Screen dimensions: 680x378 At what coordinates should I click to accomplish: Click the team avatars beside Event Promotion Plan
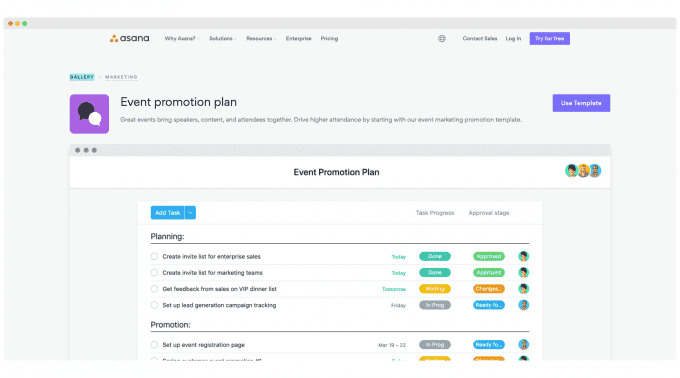[583, 171]
